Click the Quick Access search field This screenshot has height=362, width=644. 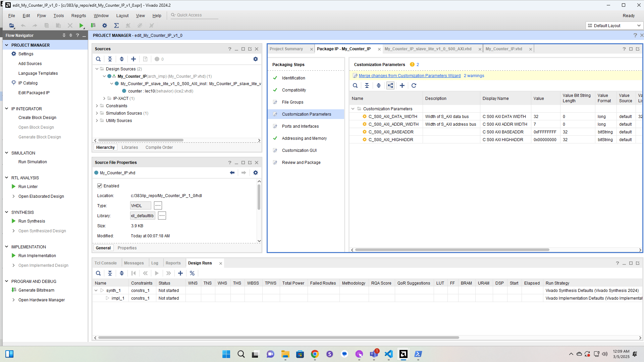click(x=195, y=15)
